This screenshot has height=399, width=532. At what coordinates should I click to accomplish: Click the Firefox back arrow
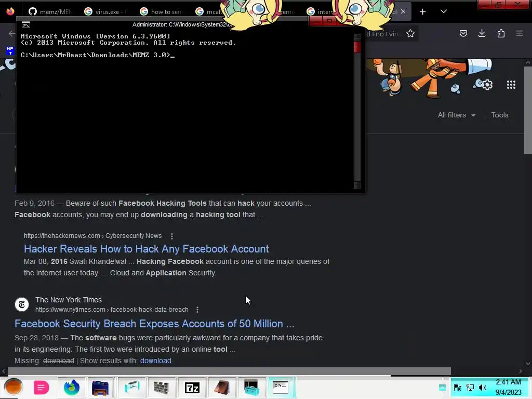click(x=11, y=33)
